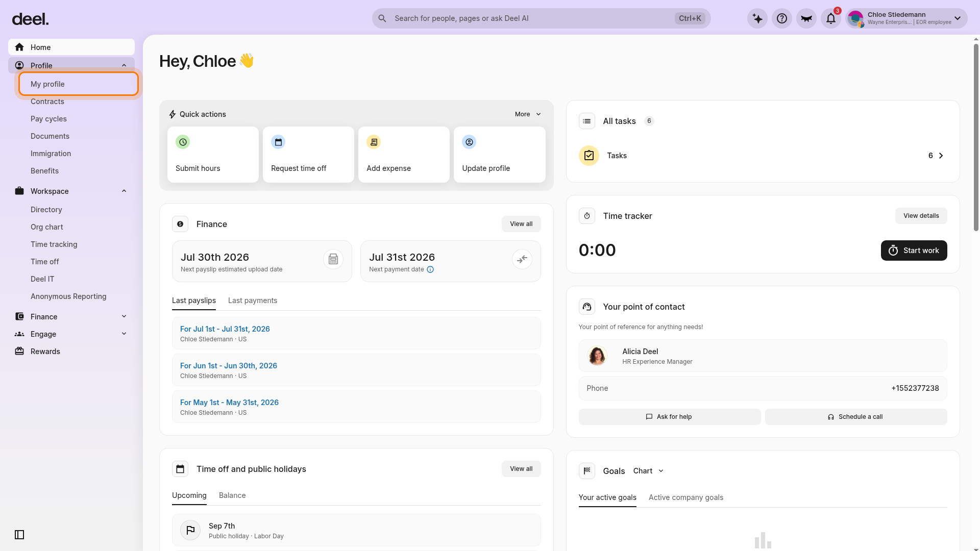Collapse the Profile section chevron
Screen dimensions: 980x551
click(124, 65)
